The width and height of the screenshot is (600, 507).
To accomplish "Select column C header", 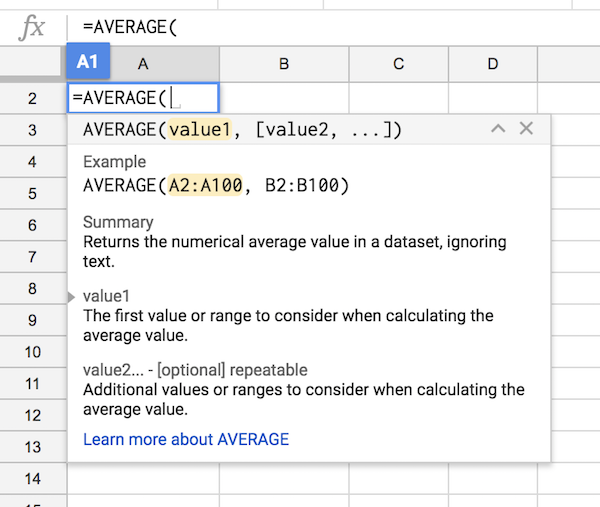I will tap(398, 64).
